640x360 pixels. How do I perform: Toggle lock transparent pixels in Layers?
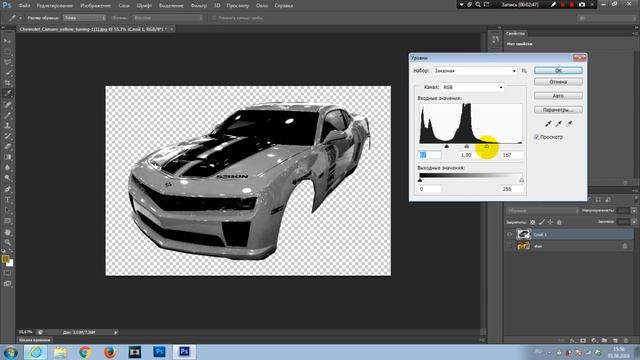tap(532, 222)
